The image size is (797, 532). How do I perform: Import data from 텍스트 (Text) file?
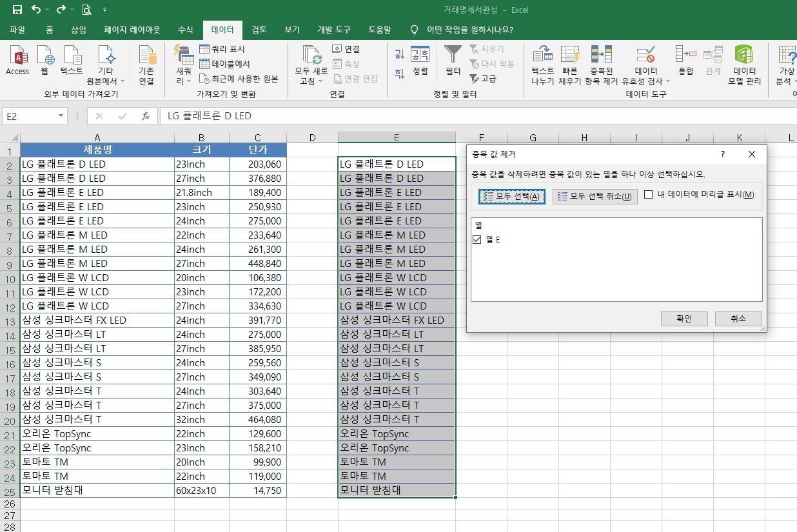(72, 61)
